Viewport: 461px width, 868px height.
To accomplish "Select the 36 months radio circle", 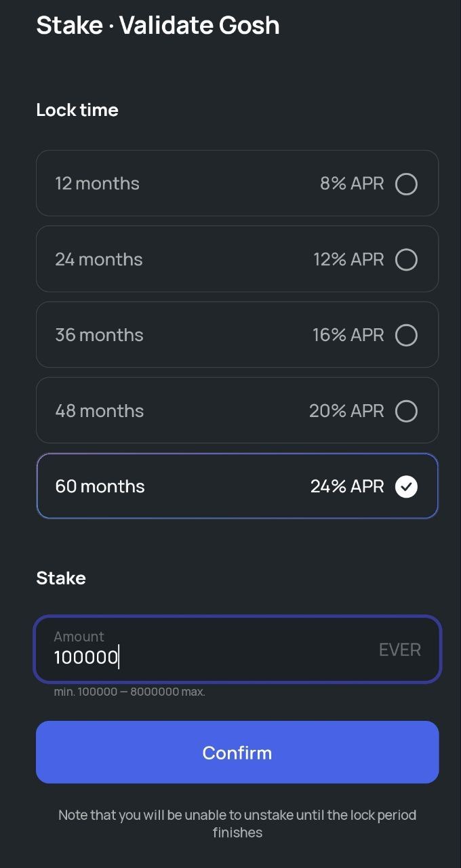I will [406, 335].
